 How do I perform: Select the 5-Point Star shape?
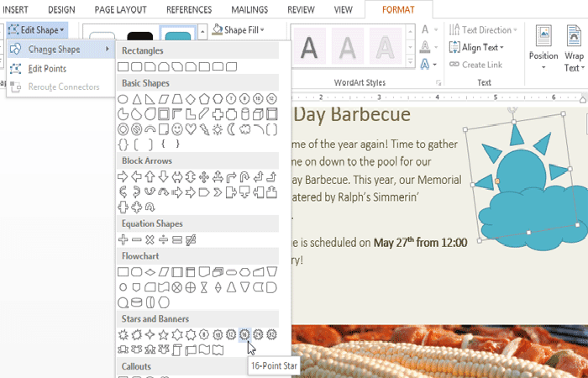[x=164, y=334]
